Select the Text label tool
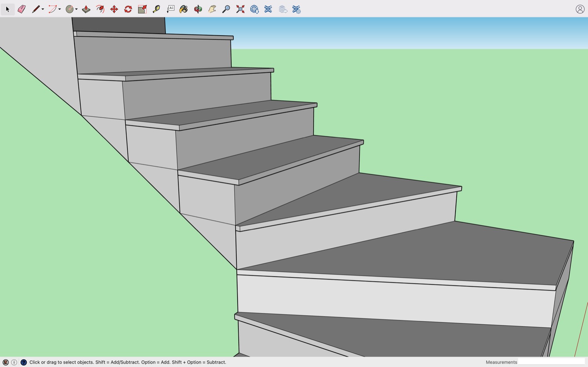Viewport: 588px width, 367px height. (171, 9)
